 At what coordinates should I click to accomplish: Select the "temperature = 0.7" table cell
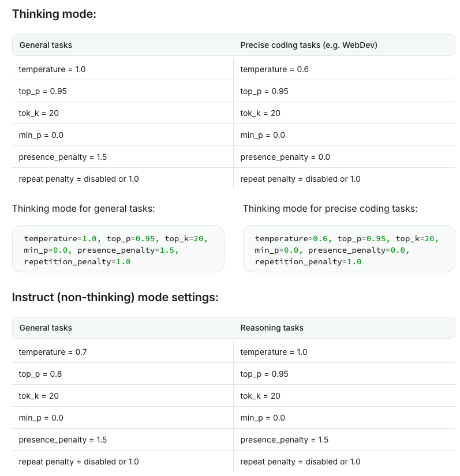point(53,352)
